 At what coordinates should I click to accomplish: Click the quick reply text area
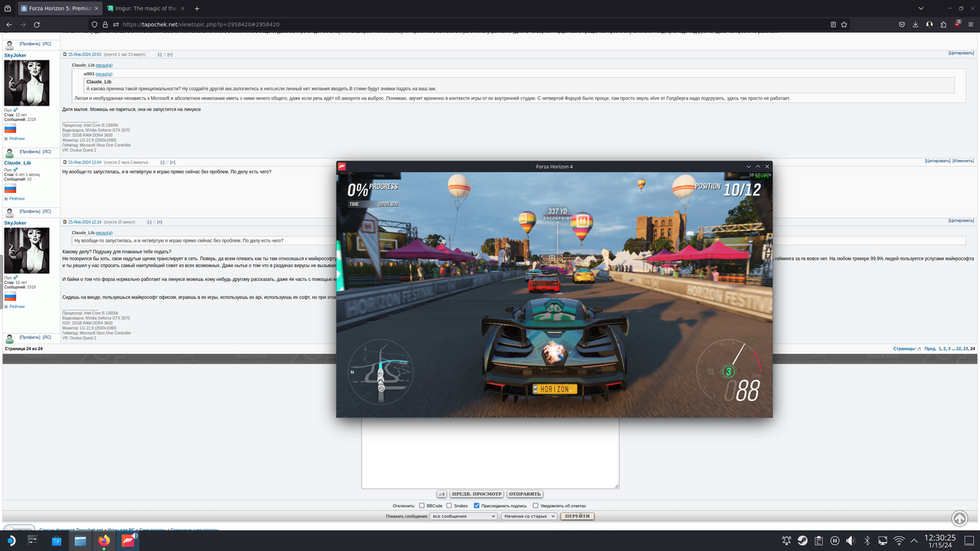click(490, 453)
